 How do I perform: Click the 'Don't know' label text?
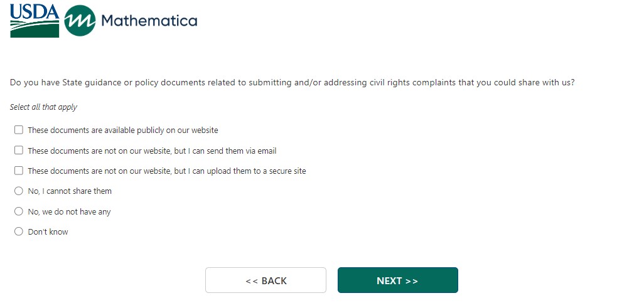[48, 232]
